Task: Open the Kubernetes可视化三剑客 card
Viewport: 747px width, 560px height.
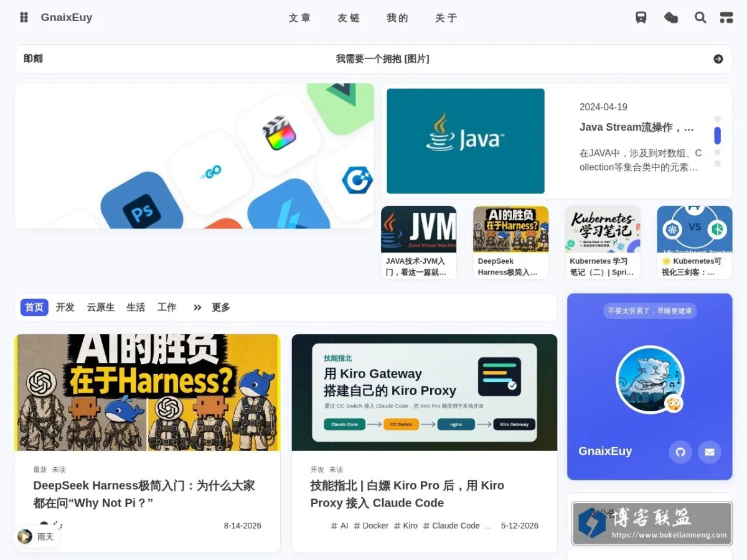Action: 695,243
